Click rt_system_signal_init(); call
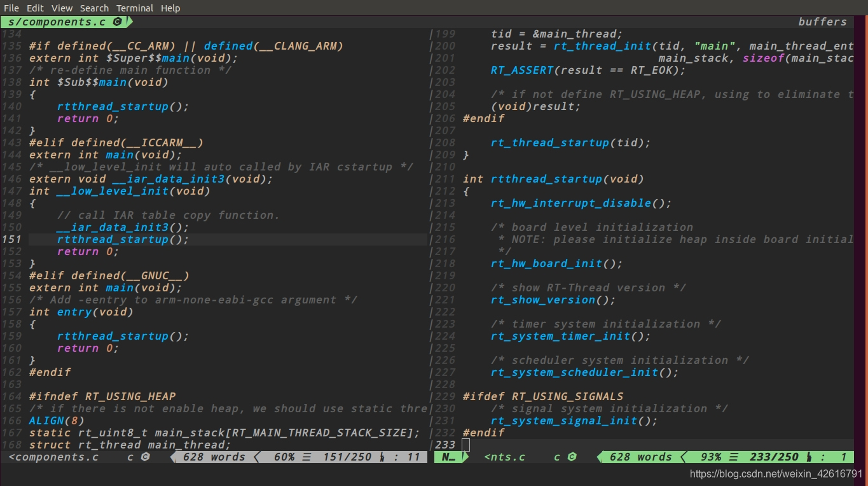 pyautogui.click(x=574, y=421)
